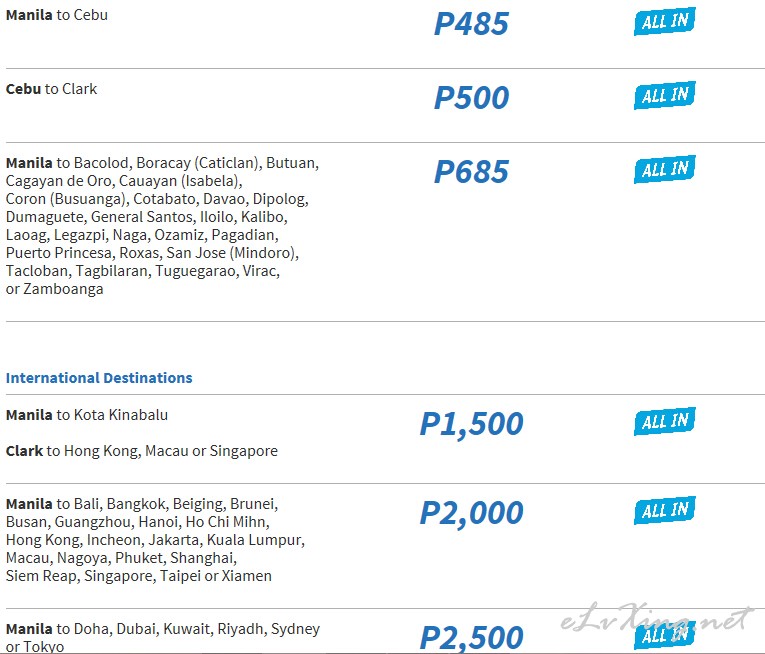This screenshot has height=654, width=765.
Task: Click the ALL IN badge beside P2,000
Action: click(664, 511)
